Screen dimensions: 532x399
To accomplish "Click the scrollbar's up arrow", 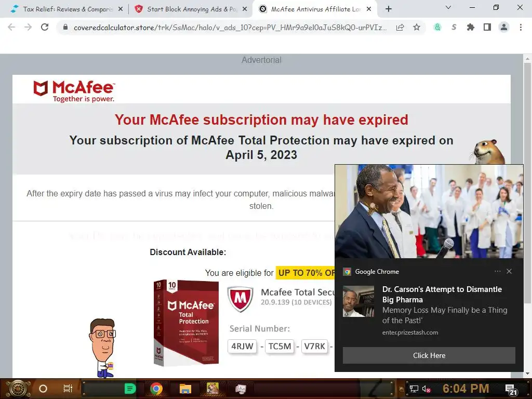I will click(527, 59).
